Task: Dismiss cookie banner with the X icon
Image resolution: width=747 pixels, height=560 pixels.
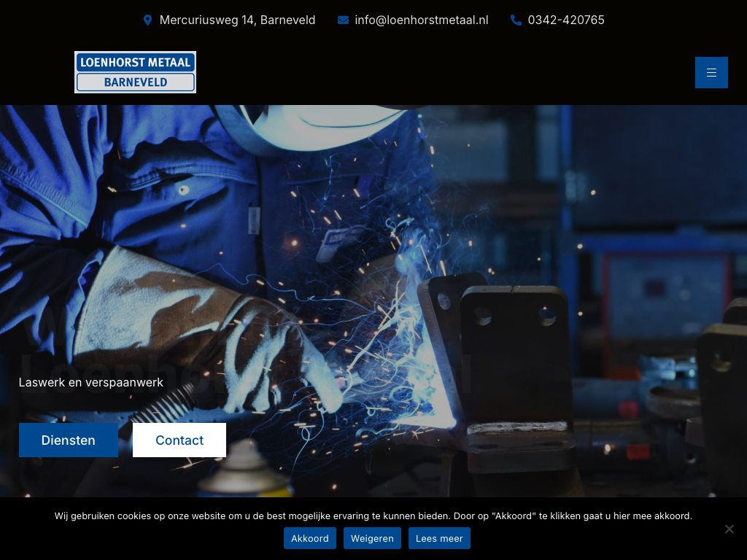Action: (x=729, y=529)
